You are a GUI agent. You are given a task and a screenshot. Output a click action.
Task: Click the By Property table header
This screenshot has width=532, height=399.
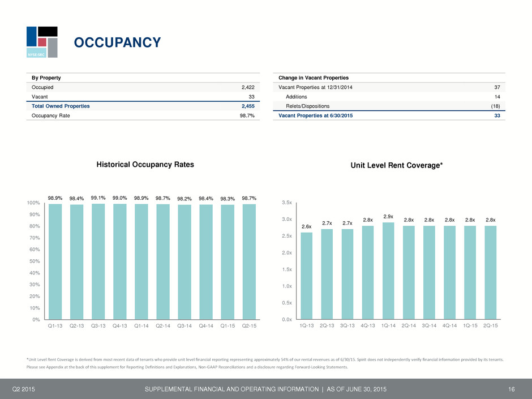click(46, 78)
